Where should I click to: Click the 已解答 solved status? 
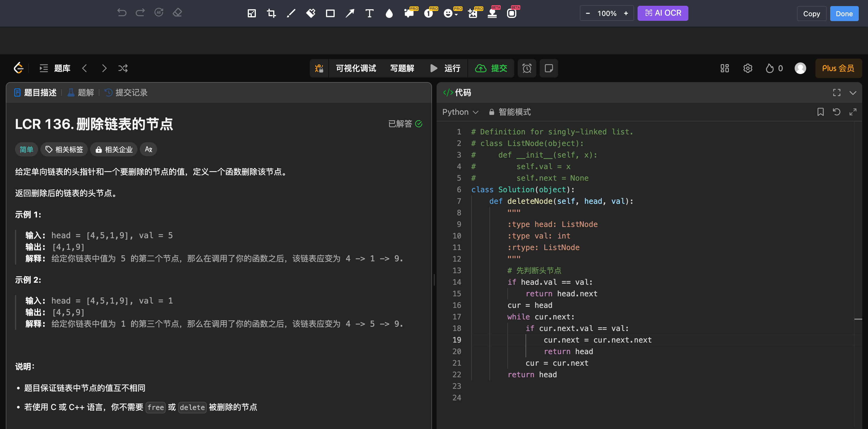(x=405, y=124)
